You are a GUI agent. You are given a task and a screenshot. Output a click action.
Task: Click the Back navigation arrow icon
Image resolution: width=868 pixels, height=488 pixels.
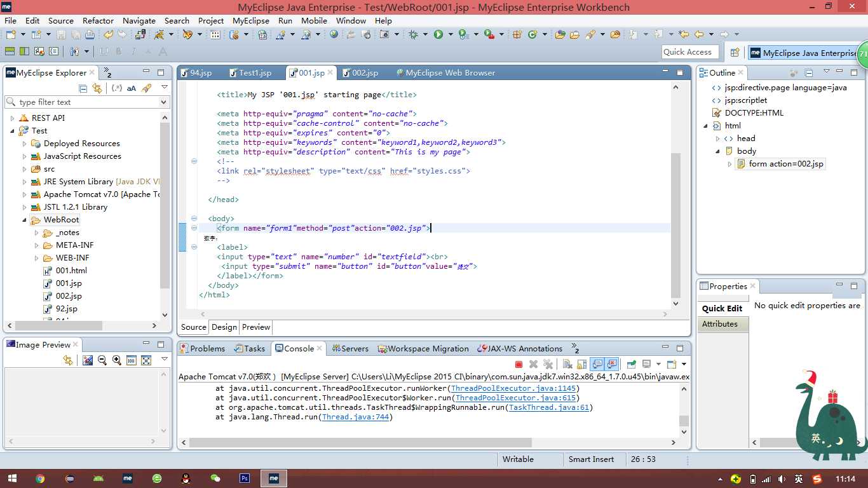tap(699, 34)
